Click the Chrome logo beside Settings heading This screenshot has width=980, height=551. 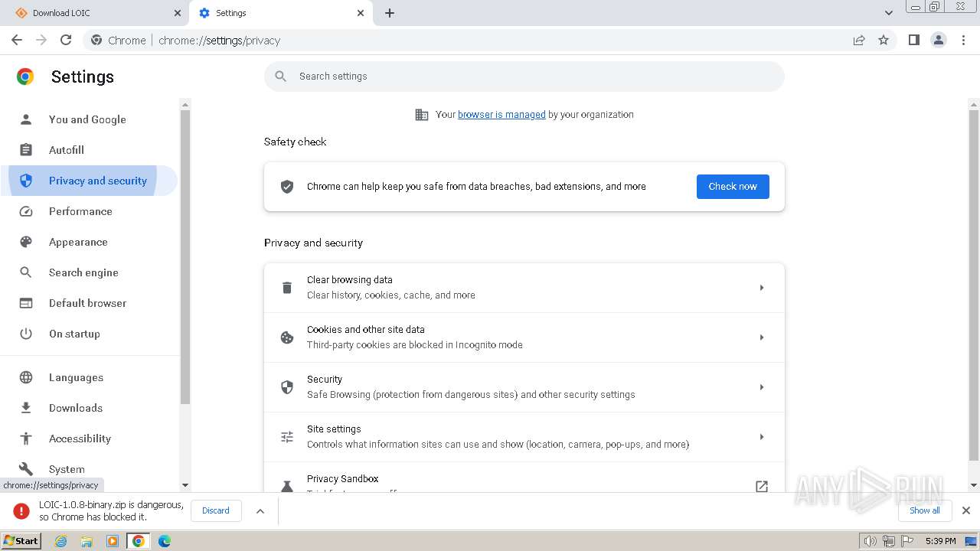(25, 77)
